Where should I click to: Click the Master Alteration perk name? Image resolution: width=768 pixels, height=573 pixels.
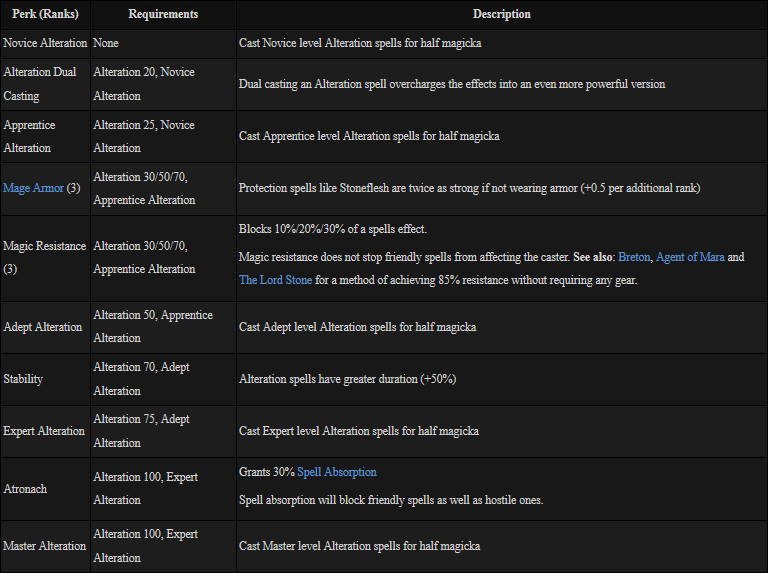45,546
